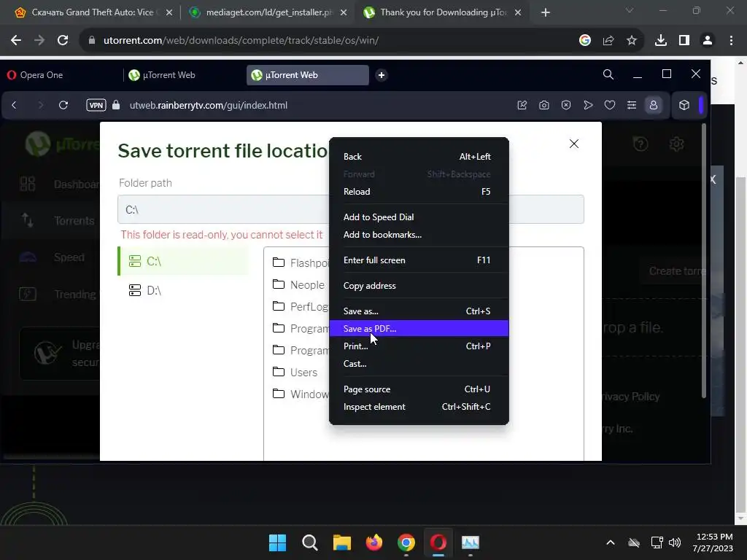Bookmark this page with Chrome's star icon
Screen dimensions: 747x560
tap(632, 41)
